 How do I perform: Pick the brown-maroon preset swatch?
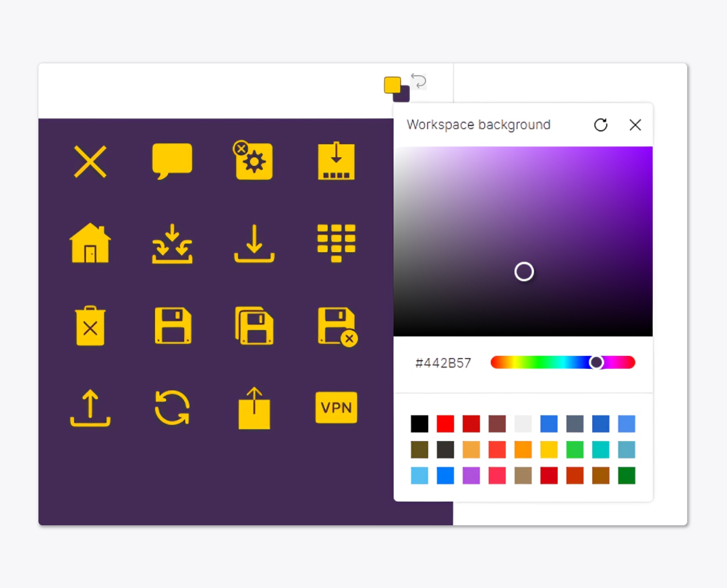[497, 423]
